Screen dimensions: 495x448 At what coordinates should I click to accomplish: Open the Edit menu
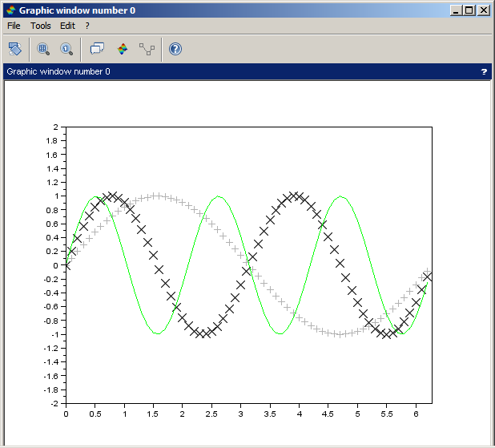[67, 26]
